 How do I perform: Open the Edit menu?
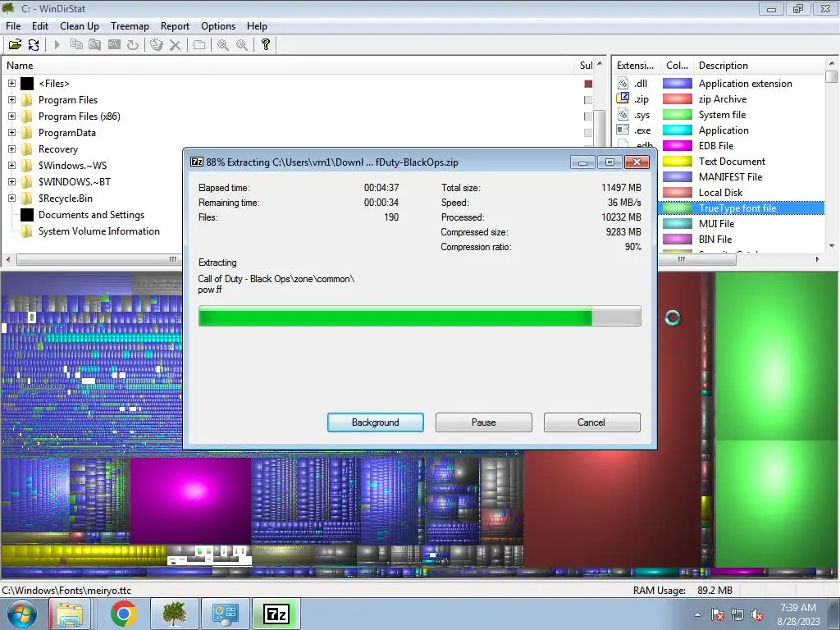[40, 25]
